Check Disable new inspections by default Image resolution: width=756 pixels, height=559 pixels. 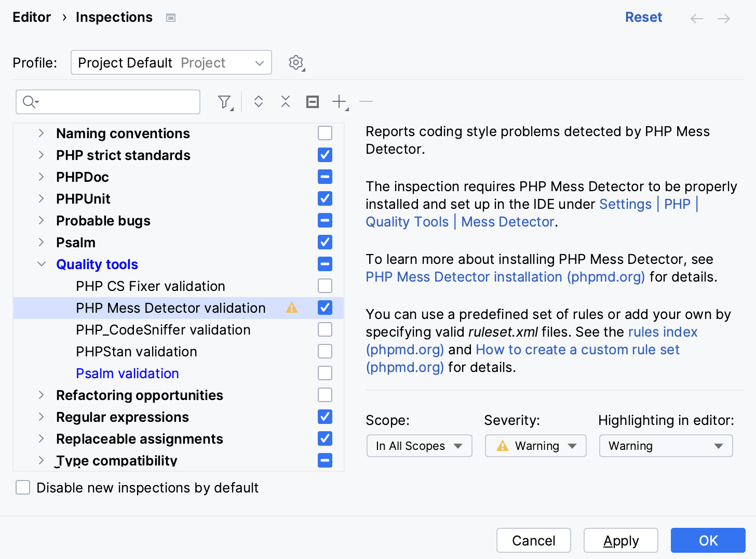pos(23,487)
